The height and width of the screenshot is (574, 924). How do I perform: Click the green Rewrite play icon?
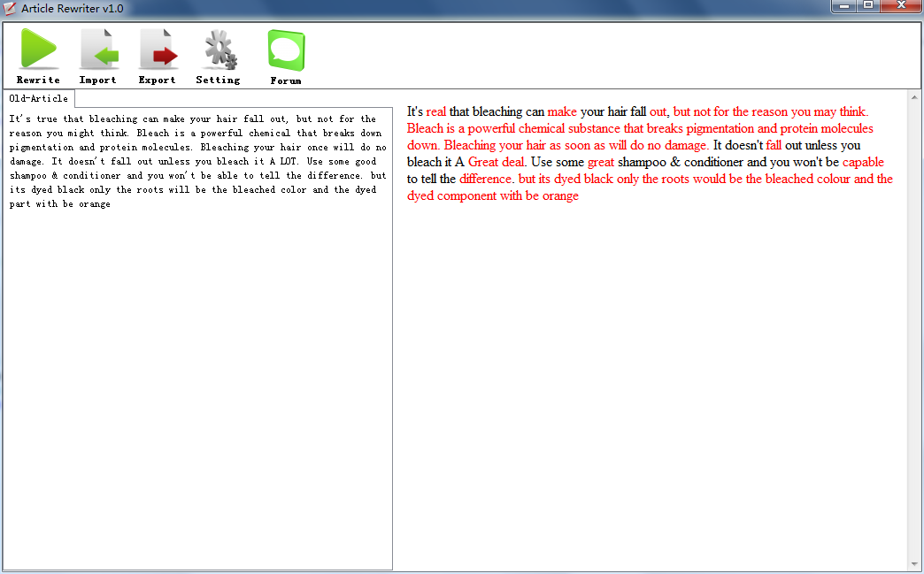pyautogui.click(x=38, y=50)
